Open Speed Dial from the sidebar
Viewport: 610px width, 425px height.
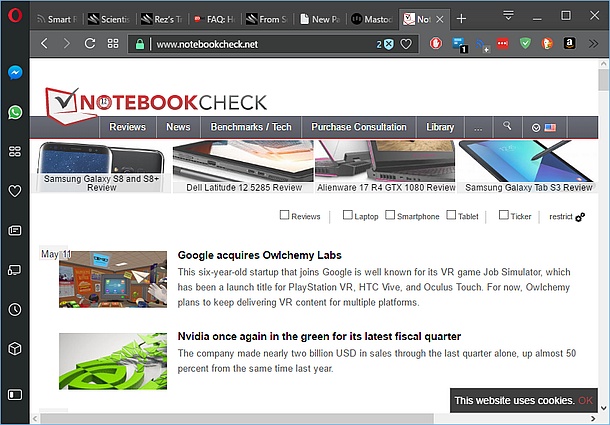[x=15, y=151]
